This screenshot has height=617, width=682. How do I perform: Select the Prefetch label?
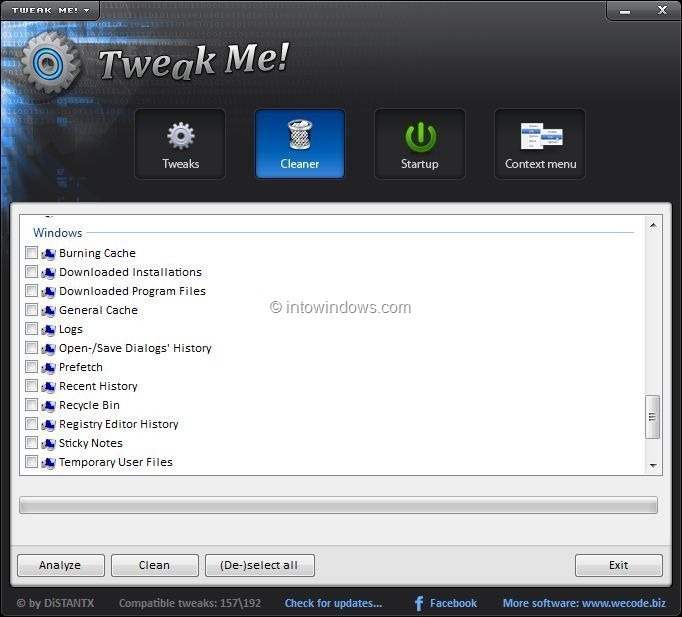click(80, 367)
